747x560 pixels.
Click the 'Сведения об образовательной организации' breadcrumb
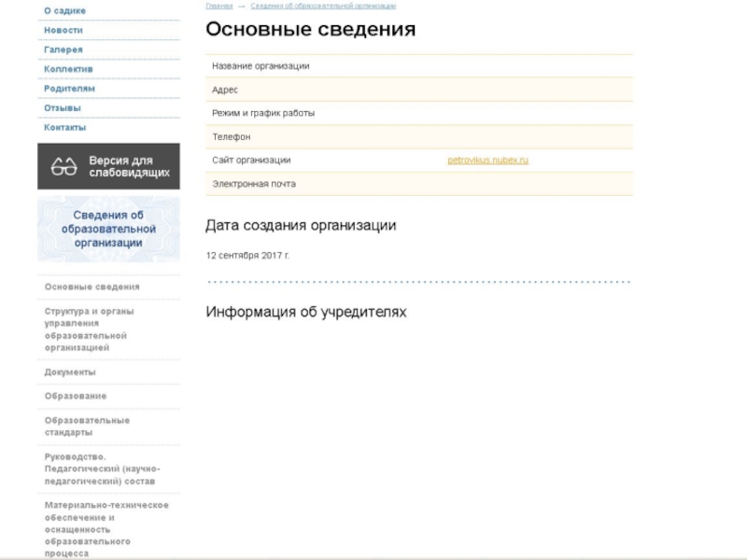(323, 6)
